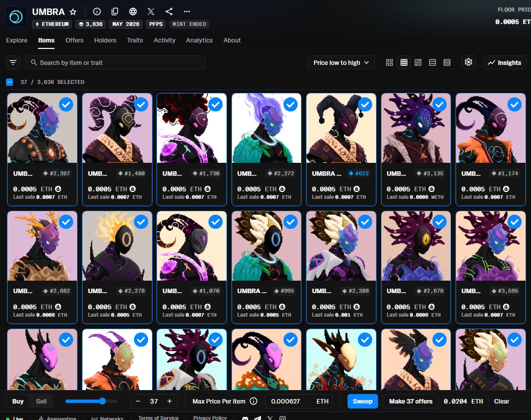The height and width of the screenshot is (420, 531).
Task: Open the collection X profile icon
Action: click(x=151, y=11)
